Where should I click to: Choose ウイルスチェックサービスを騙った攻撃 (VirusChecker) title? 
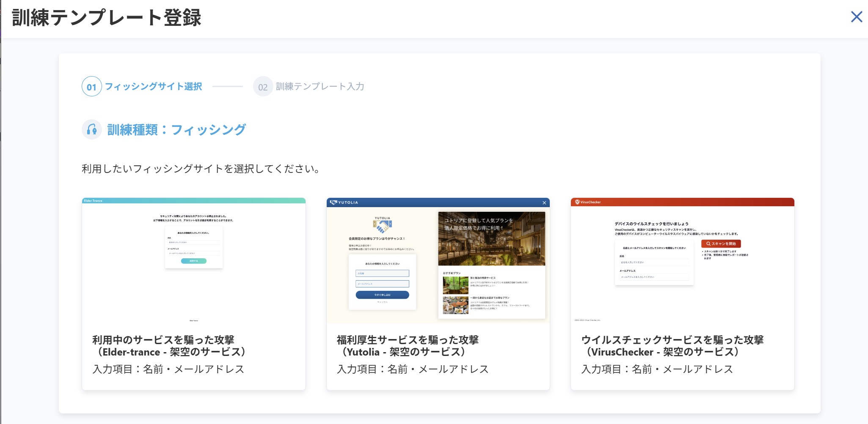tap(672, 346)
